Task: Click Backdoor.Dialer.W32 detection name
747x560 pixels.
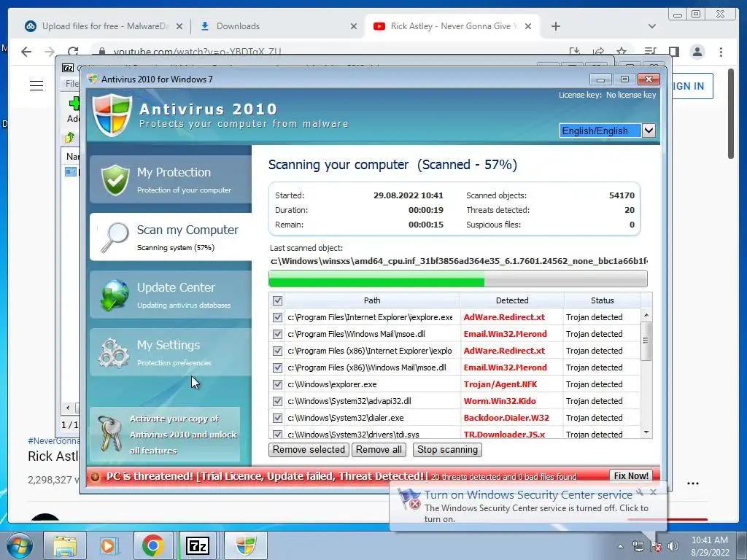Action: pyautogui.click(x=506, y=418)
